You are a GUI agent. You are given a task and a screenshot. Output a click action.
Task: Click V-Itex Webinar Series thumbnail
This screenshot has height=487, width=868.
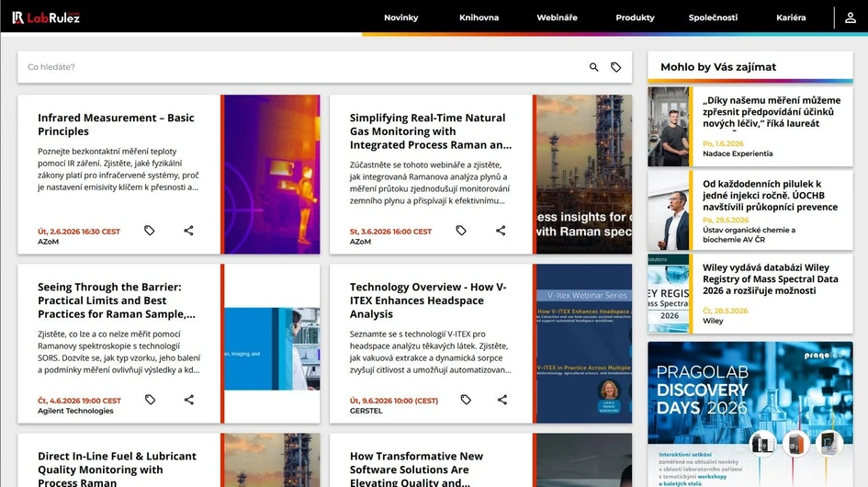[584, 344]
